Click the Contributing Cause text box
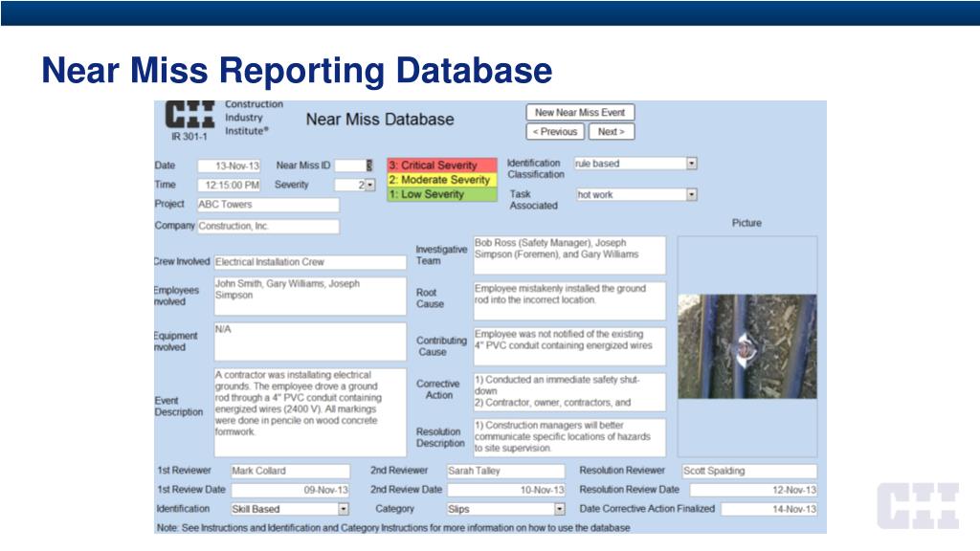 pos(569,346)
